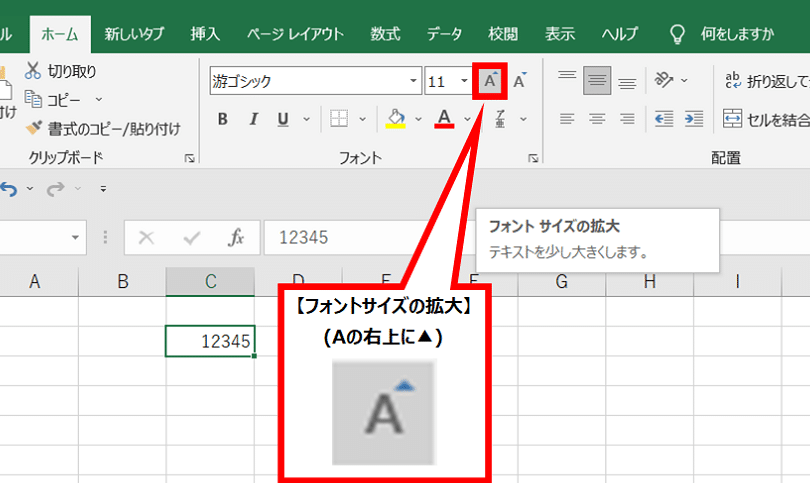The width and height of the screenshot is (810, 483).
Task: Switch to the 挿入 tab
Action: click(x=205, y=34)
